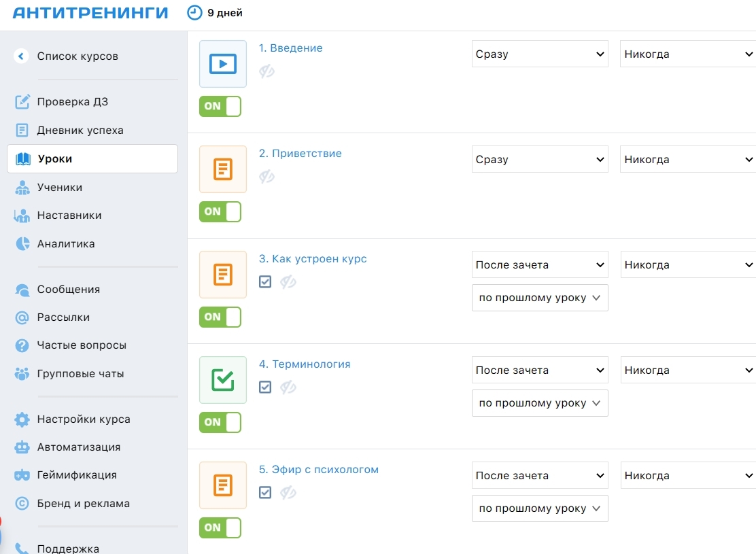The image size is (756, 554).
Task: Click the lesson title 3. Как устроен курс
Action: tap(313, 259)
